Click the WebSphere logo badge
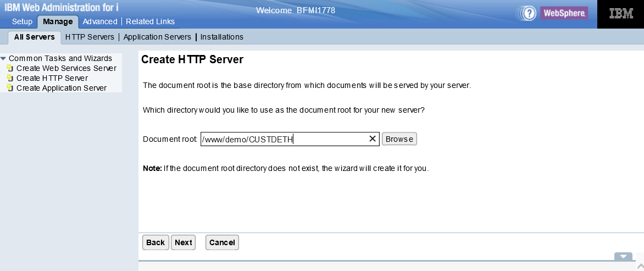Viewport: 644px width, 271px height. tap(564, 13)
